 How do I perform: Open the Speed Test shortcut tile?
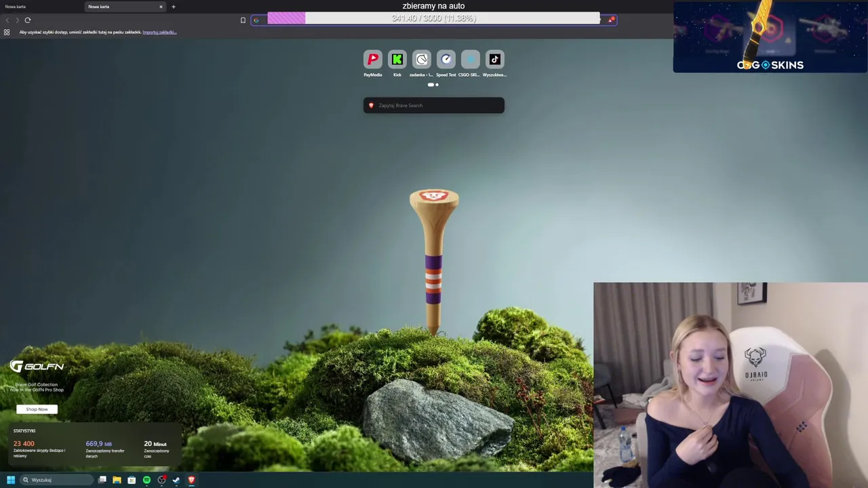[x=446, y=60]
